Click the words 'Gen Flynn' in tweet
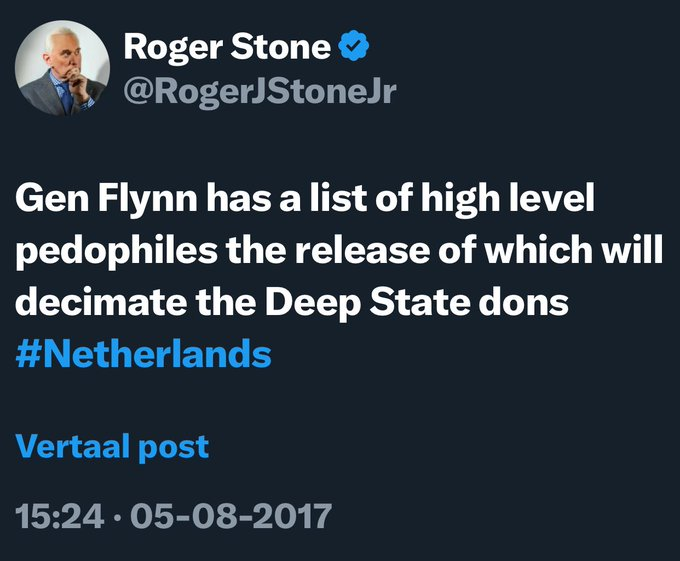The height and width of the screenshot is (561, 680). pos(106,200)
